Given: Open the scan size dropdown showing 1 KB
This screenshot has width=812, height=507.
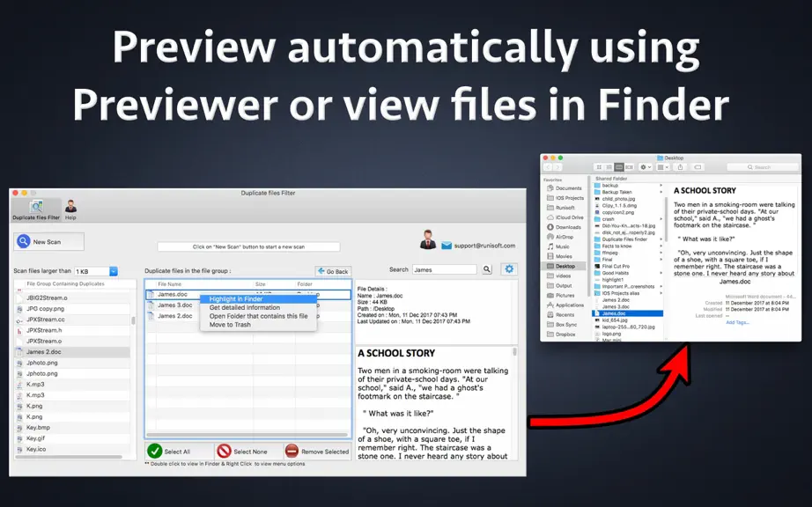Looking at the screenshot, I should coord(96,272).
